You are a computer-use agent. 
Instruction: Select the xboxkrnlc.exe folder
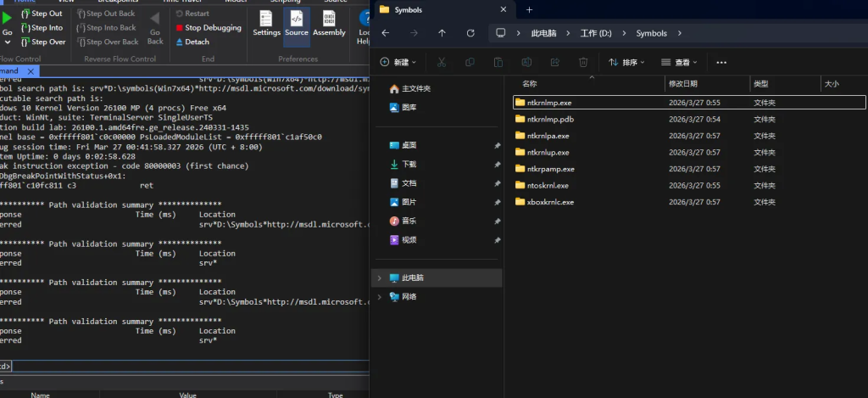pos(689,202)
